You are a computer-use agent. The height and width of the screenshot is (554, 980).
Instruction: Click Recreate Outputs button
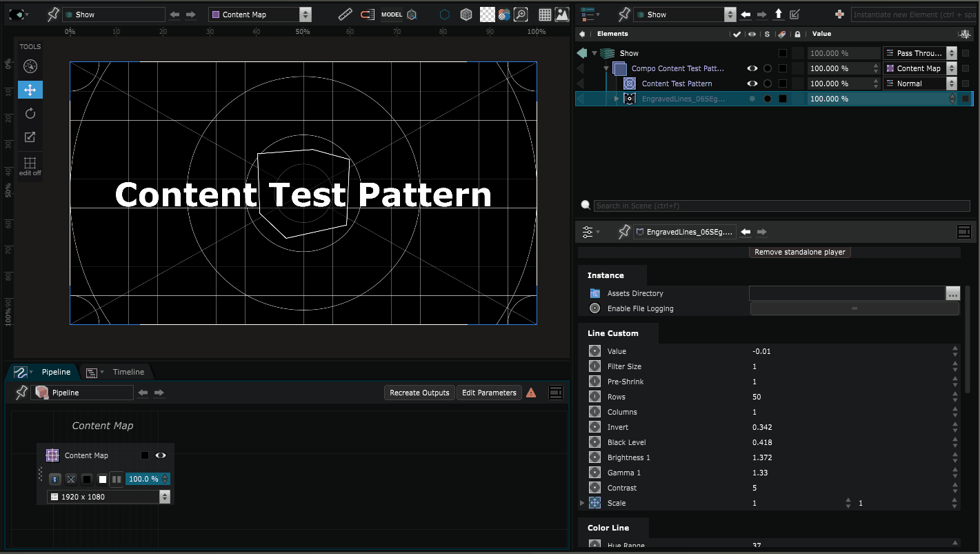click(x=419, y=393)
